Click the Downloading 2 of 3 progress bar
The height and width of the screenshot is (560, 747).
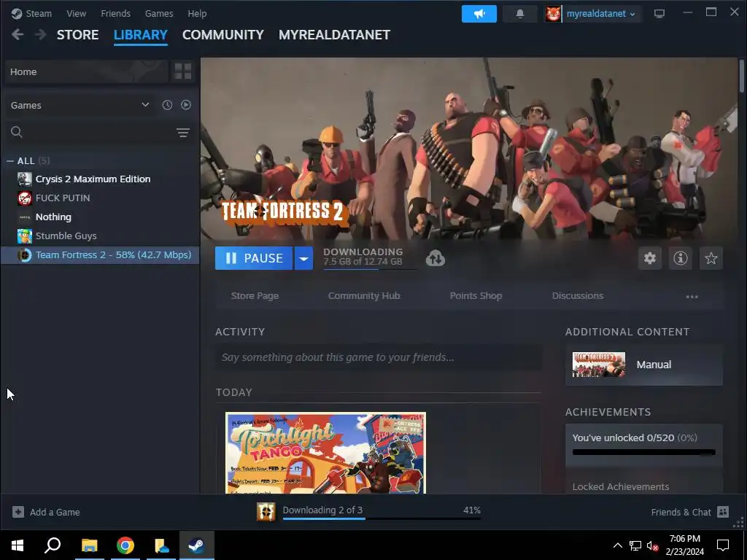(382, 518)
